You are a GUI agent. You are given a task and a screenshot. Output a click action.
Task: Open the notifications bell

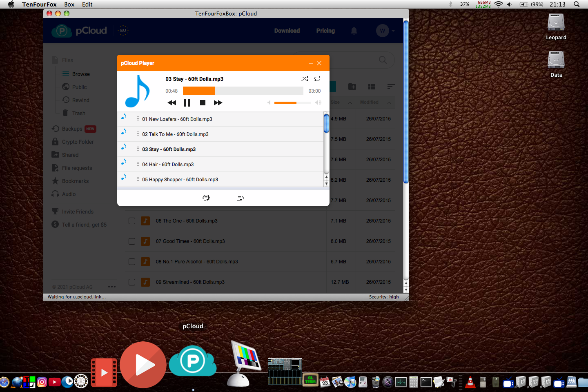tap(354, 31)
